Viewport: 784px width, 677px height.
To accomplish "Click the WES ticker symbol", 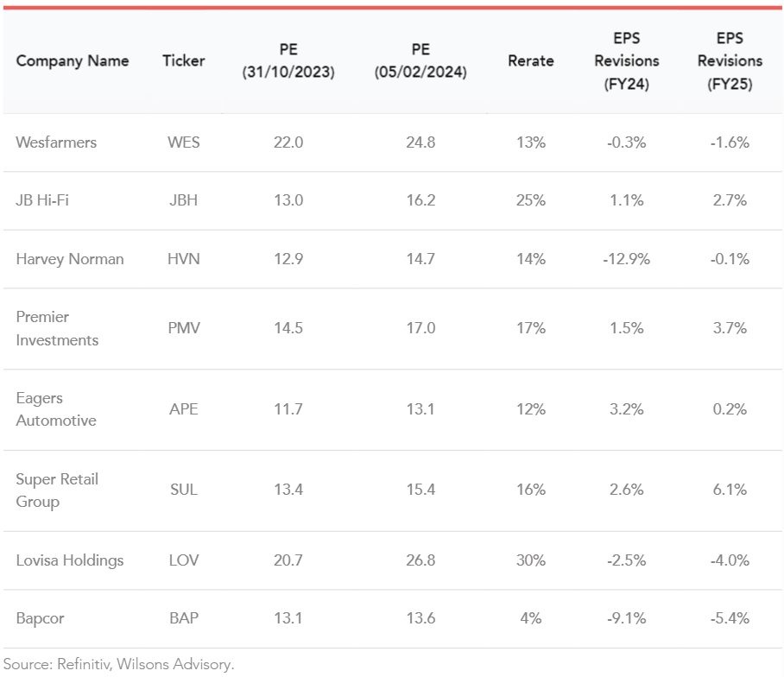I will tap(184, 142).
